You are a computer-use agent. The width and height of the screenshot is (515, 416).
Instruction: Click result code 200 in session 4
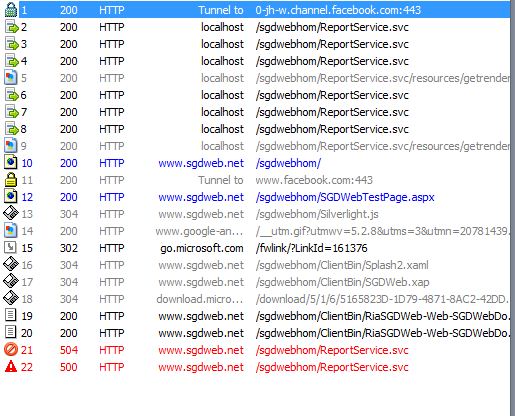[x=69, y=61]
